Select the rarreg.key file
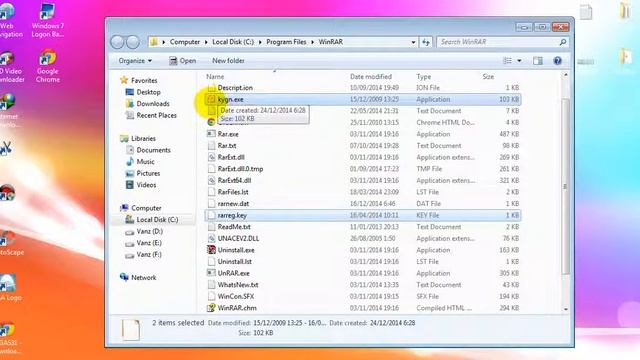The height and width of the screenshot is (360, 640). click(362, 215)
